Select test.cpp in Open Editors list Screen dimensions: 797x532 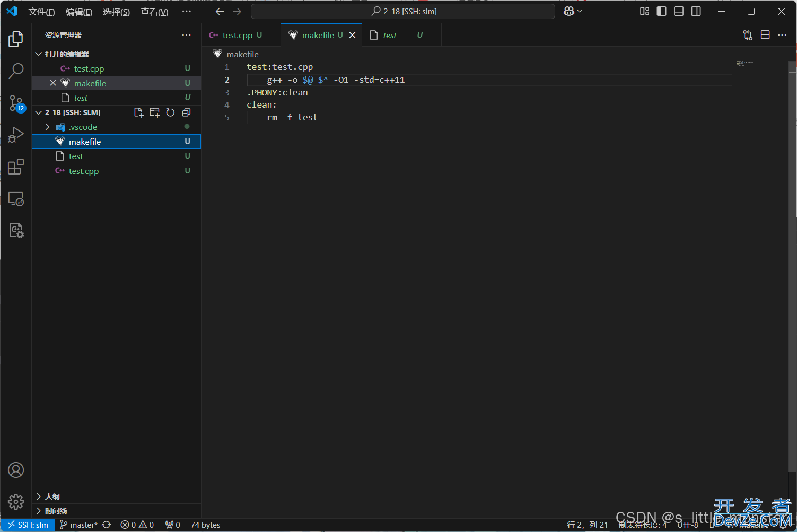click(117, 68)
